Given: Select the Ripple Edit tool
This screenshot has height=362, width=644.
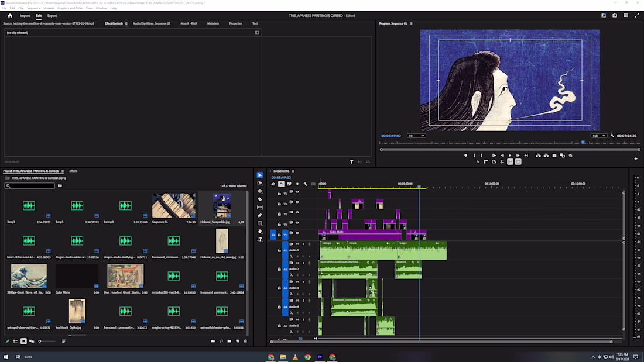Looking at the screenshot, I should coord(259,191).
